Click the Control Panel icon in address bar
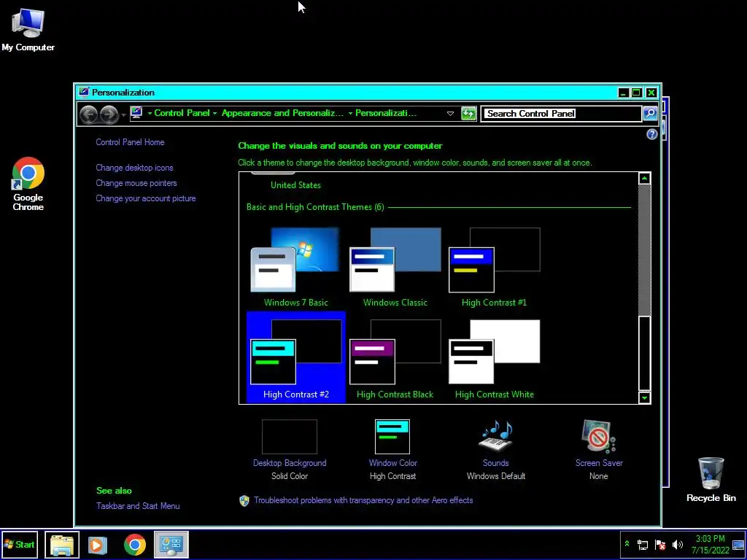 click(x=136, y=113)
